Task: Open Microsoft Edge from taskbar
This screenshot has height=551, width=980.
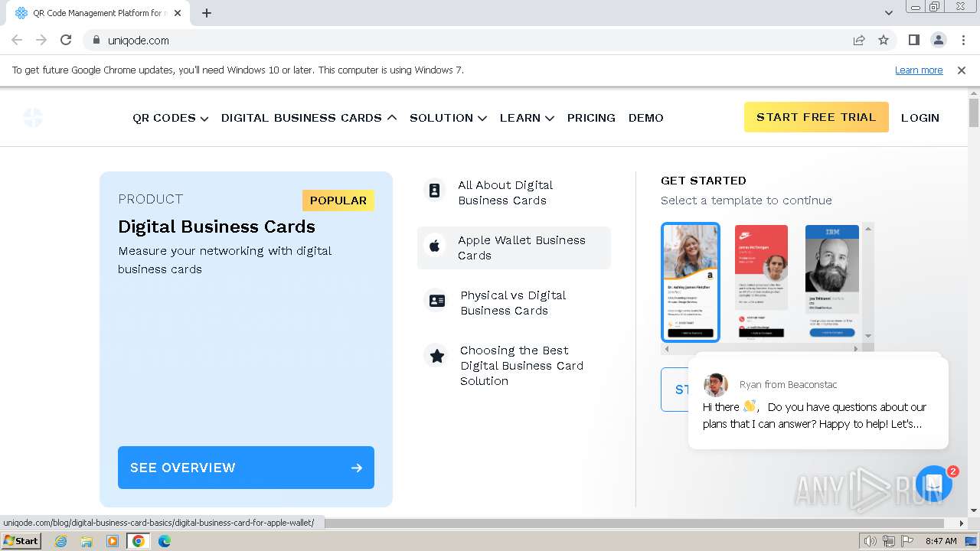Action: (164, 541)
